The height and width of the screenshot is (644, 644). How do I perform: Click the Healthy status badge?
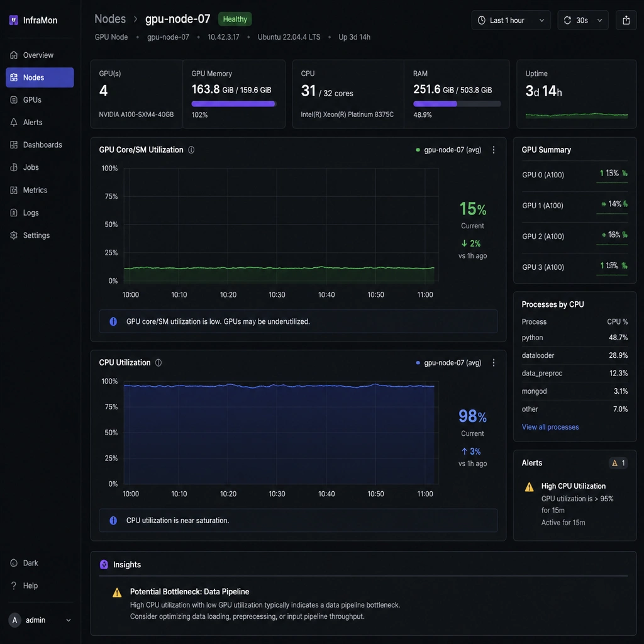click(x=235, y=19)
